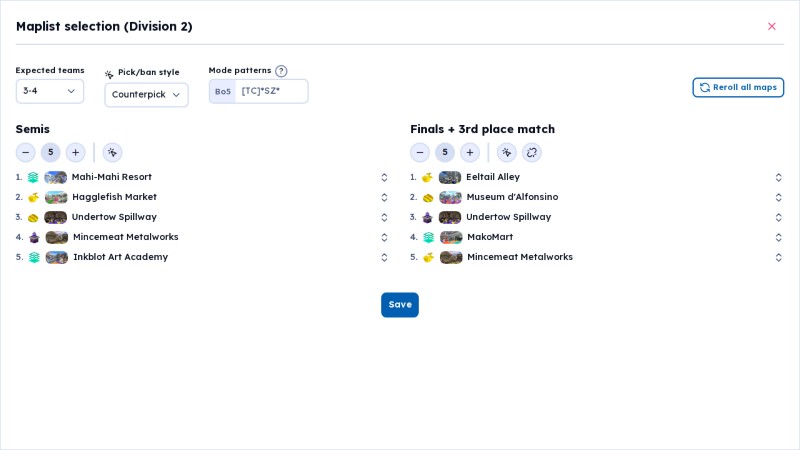Open map selector for Inkblot Art Academy

(384, 258)
